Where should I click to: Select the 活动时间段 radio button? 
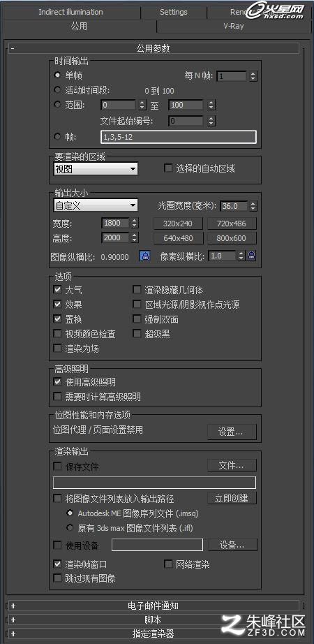tap(57, 90)
